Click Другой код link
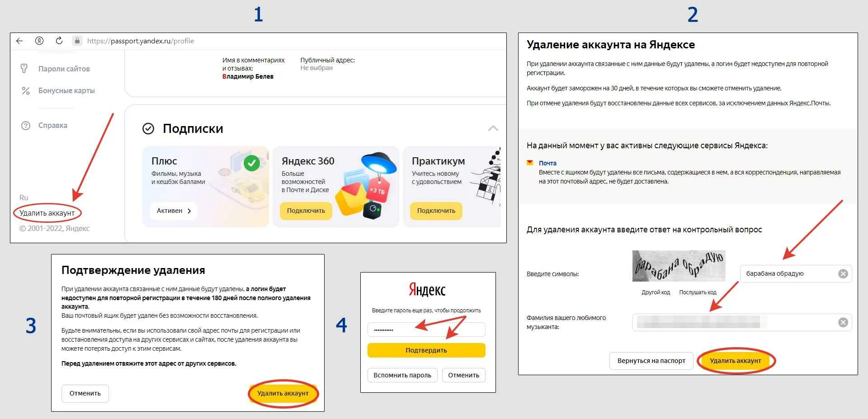Image resolution: width=868 pixels, height=419 pixels. 656,292
